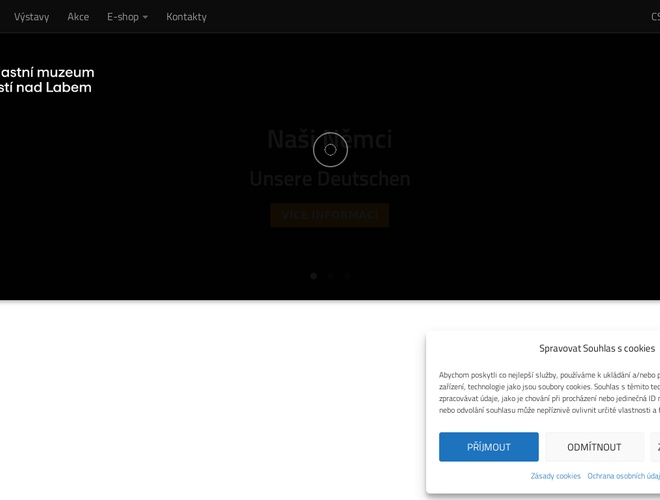Click the circular loading spinner icon
The width and height of the screenshot is (660, 500).
click(330, 150)
